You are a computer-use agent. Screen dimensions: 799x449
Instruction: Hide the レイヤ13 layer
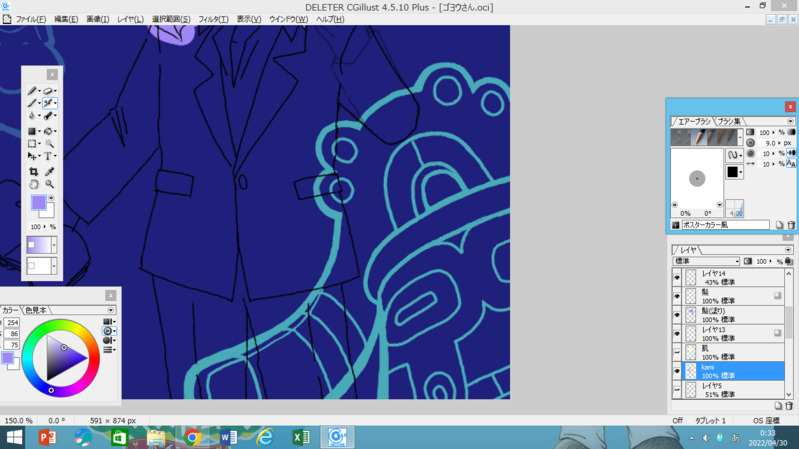coord(677,334)
